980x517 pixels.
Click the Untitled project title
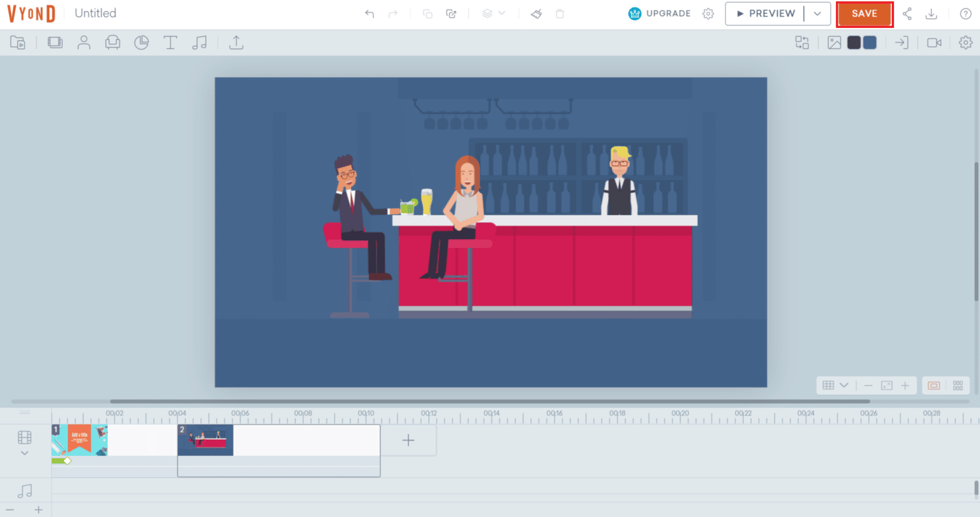94,13
